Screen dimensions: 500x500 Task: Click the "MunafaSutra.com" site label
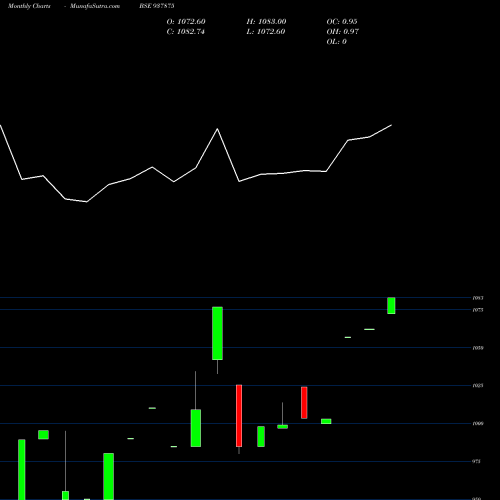point(95,6)
